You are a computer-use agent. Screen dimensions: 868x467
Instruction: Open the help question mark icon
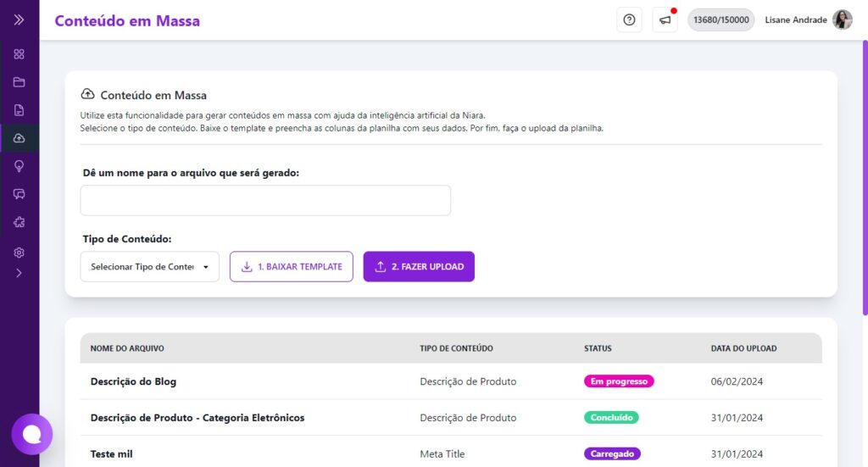click(629, 20)
